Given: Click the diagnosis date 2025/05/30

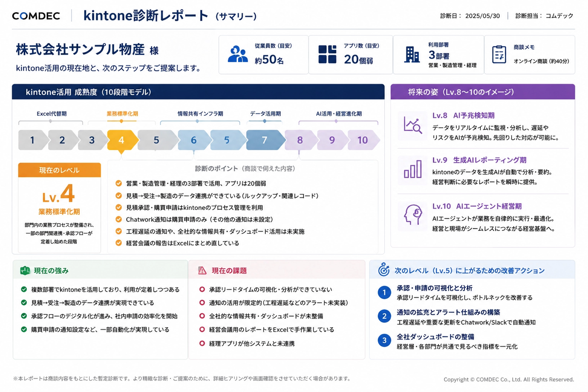Looking at the screenshot, I should coord(482,16).
